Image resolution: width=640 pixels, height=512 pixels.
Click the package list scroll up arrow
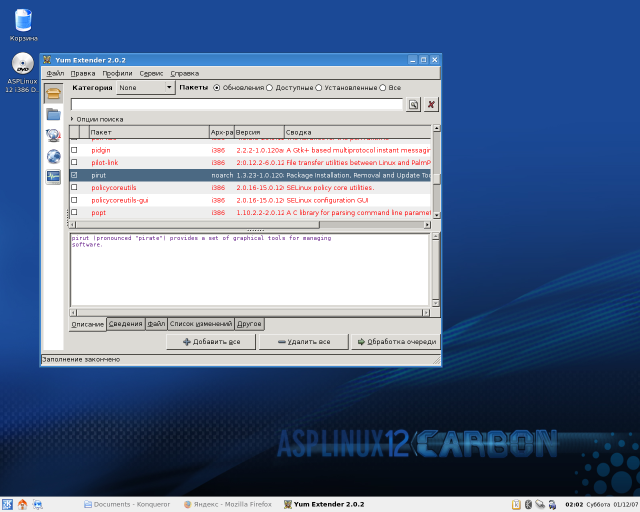tap(436, 128)
